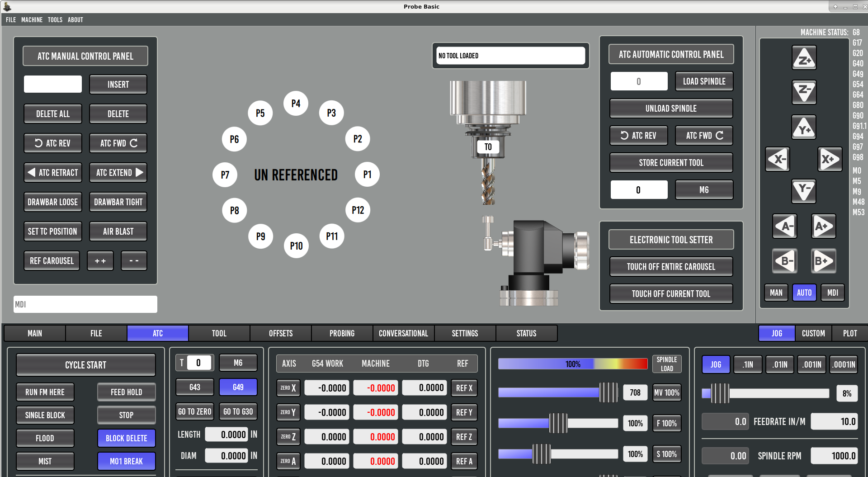The image size is (868, 477).
Task: Click UNLOAD SPINDLE button
Action: (x=671, y=109)
